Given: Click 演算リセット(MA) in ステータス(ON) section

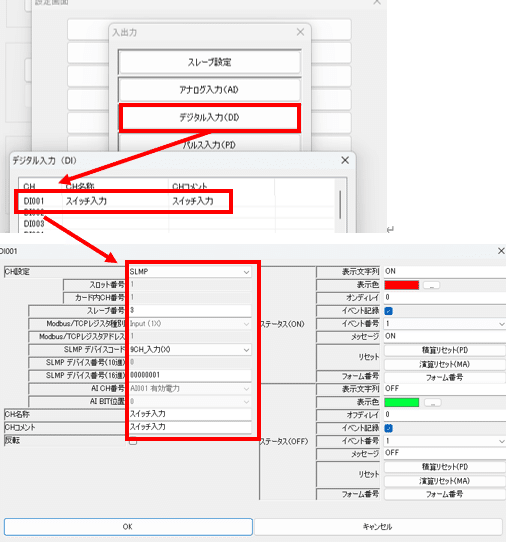Looking at the screenshot, I should click(x=445, y=364).
